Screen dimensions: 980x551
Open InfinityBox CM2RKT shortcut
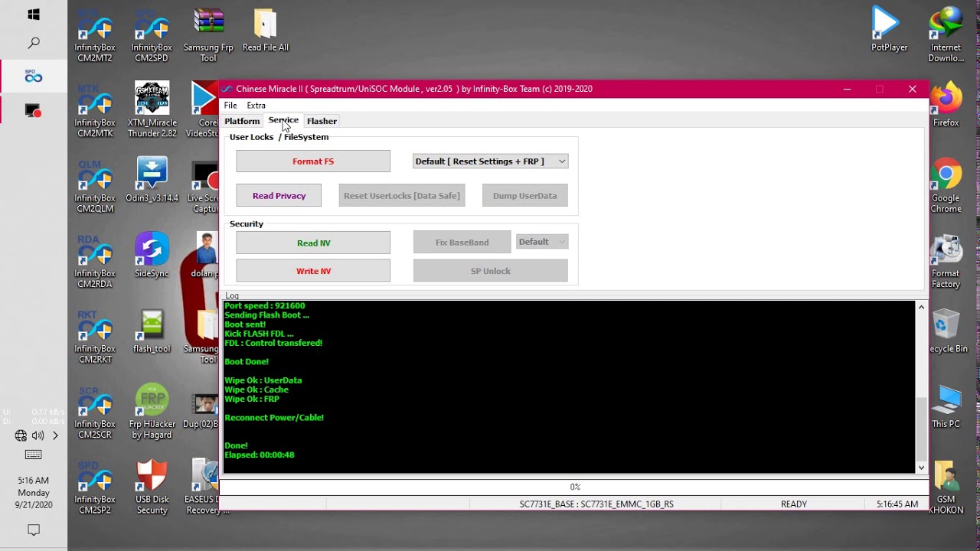95,337
